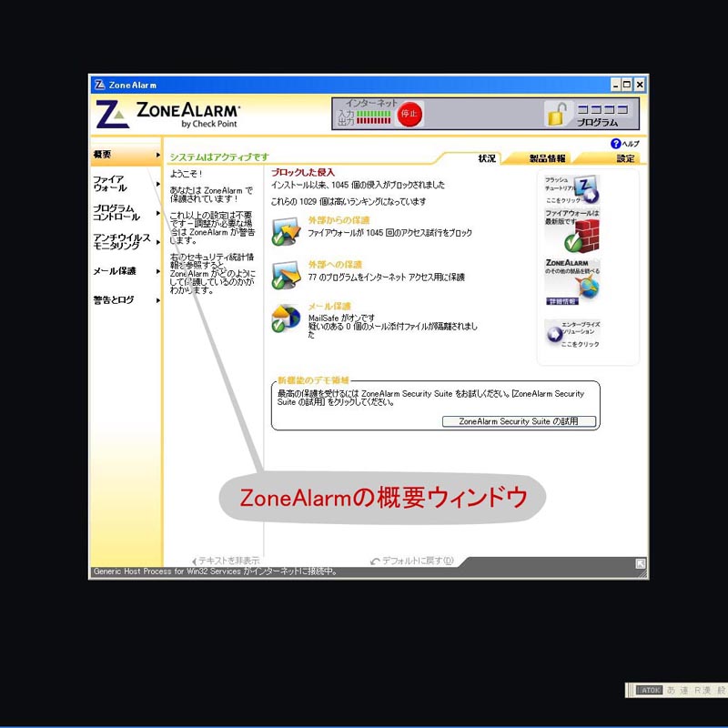Click the orange メール保護 heading in main panel
Viewport: 728px width, 728px height.
click(329, 307)
